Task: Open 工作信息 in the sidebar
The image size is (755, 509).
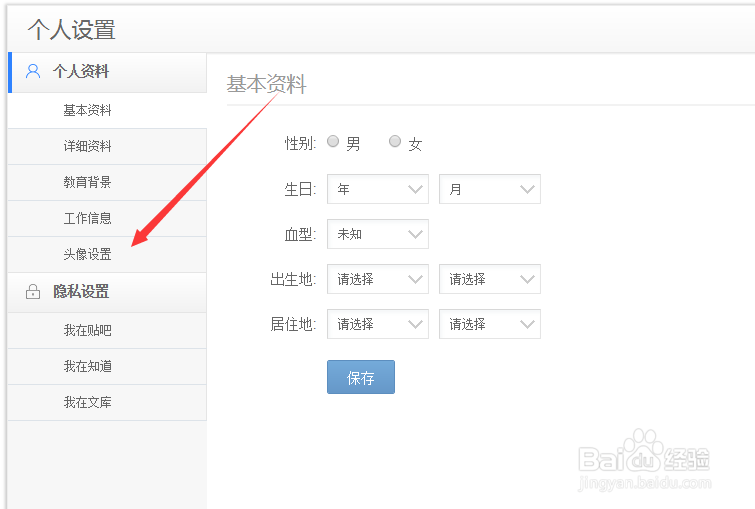Action: (107, 218)
